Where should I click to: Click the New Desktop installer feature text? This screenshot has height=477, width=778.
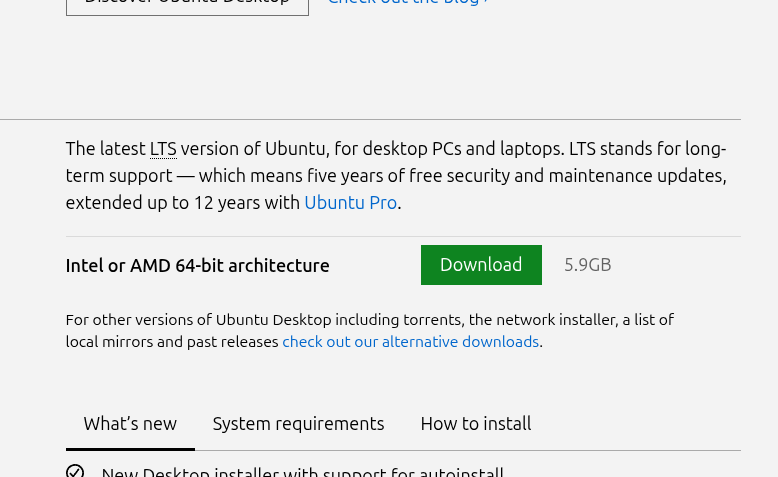click(302, 472)
